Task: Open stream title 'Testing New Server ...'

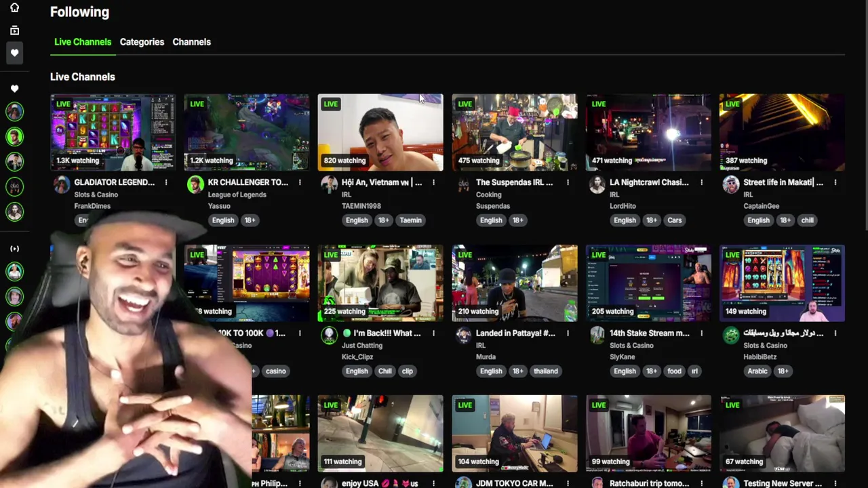Action: [x=783, y=483]
